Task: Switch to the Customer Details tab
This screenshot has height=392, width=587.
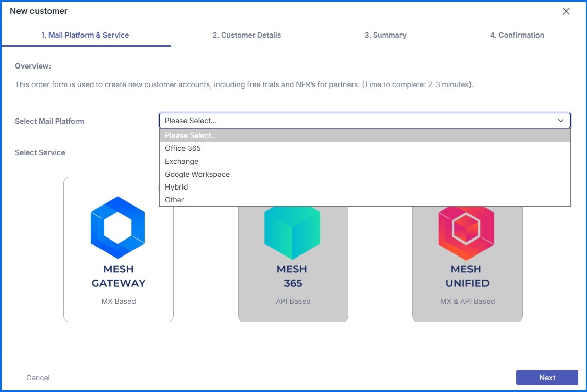Action: point(247,35)
